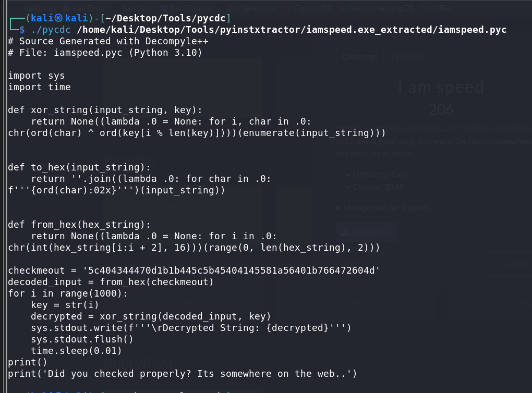Screen dimensions: 532x393
Task: Click the Exploit-DB bookmark icon
Action: point(289,8)
